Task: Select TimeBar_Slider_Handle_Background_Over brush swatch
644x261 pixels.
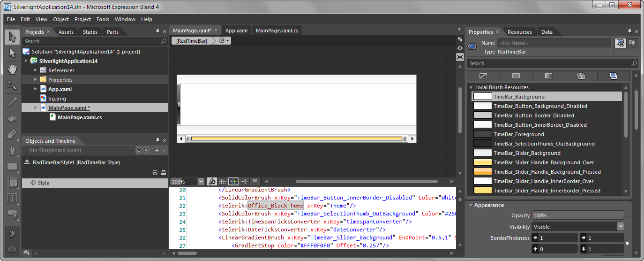Action: pos(483,162)
